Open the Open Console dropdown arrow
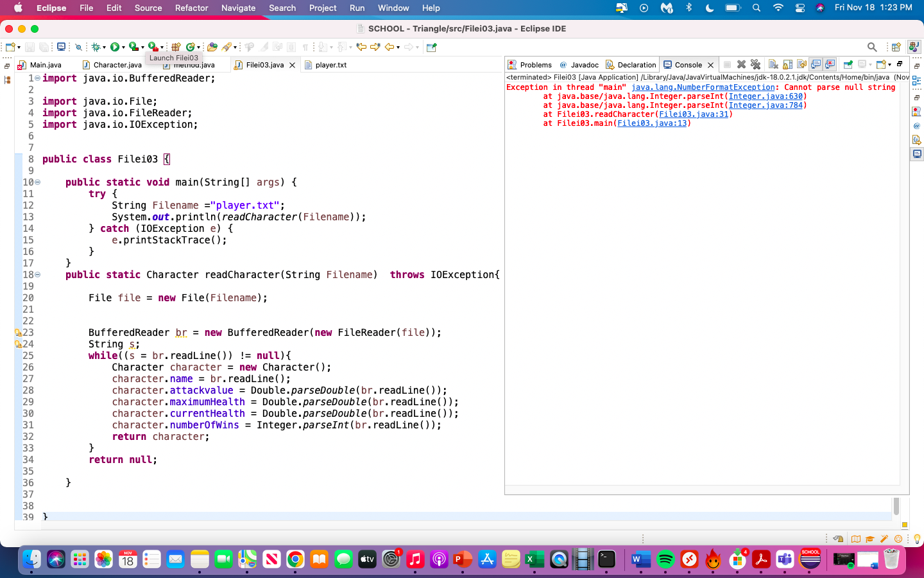Screen dimensions: 924x578 click(x=889, y=65)
